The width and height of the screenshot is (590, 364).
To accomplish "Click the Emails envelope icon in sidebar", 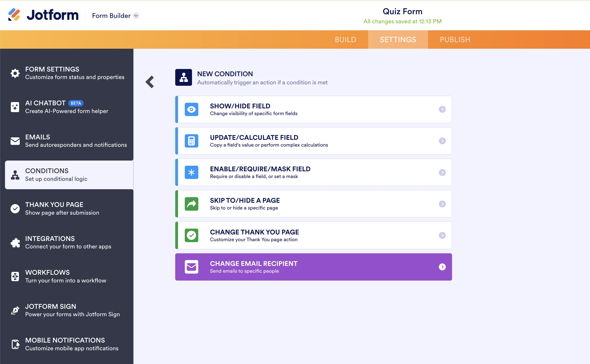I will tap(15, 141).
